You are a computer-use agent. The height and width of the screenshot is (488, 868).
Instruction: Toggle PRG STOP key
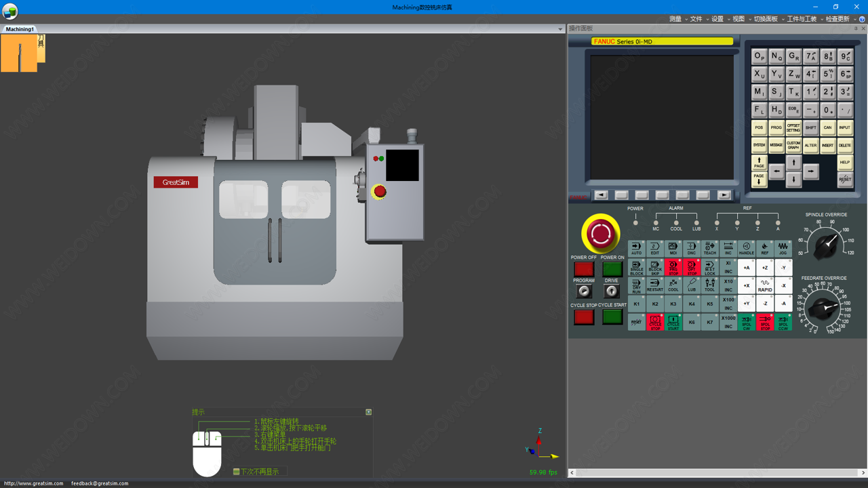click(673, 267)
